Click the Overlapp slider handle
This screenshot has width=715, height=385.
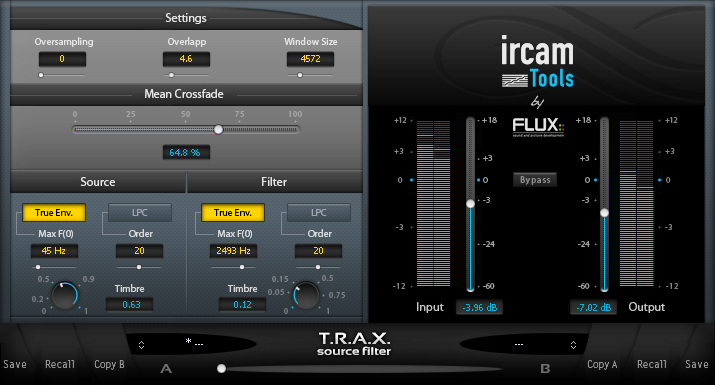[x=171, y=75]
